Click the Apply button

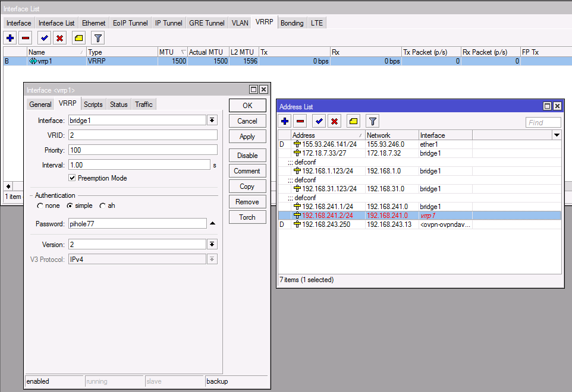(247, 136)
